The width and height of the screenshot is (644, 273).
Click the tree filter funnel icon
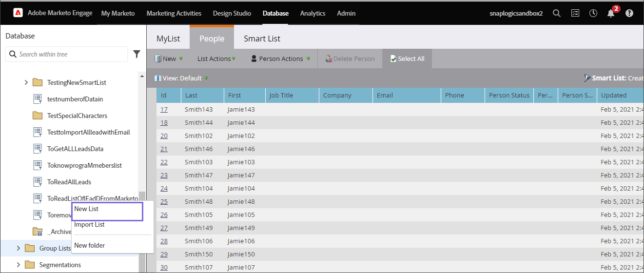(x=137, y=54)
